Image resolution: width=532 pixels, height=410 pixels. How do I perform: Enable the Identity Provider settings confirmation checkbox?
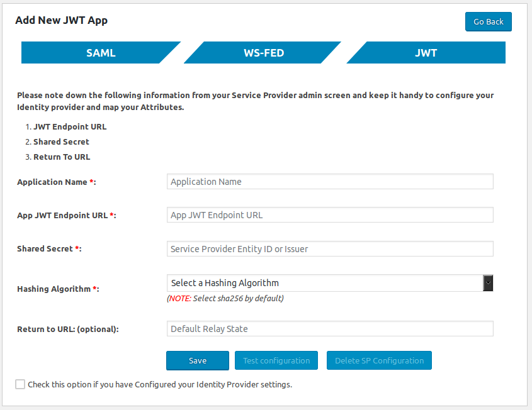[20, 384]
